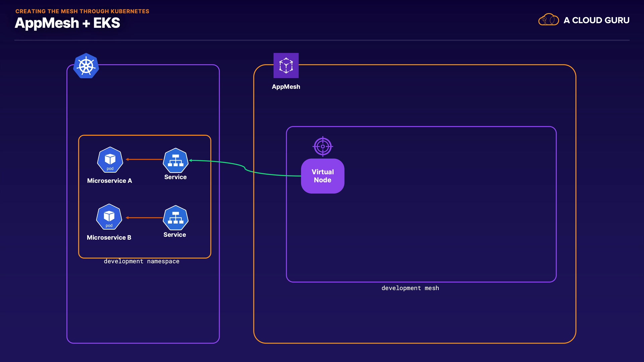Click the A CLOUD GURU brand text
Viewport: 644px width, 362px height.
tap(596, 20)
